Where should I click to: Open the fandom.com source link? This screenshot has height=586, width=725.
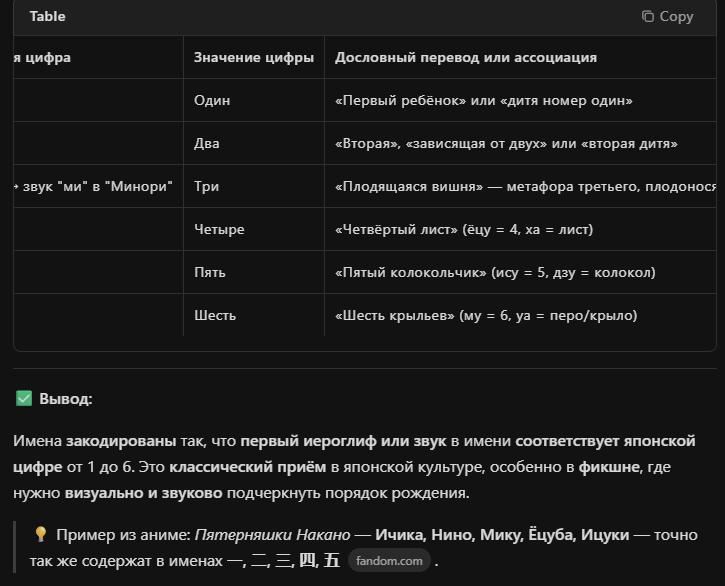tap(389, 561)
